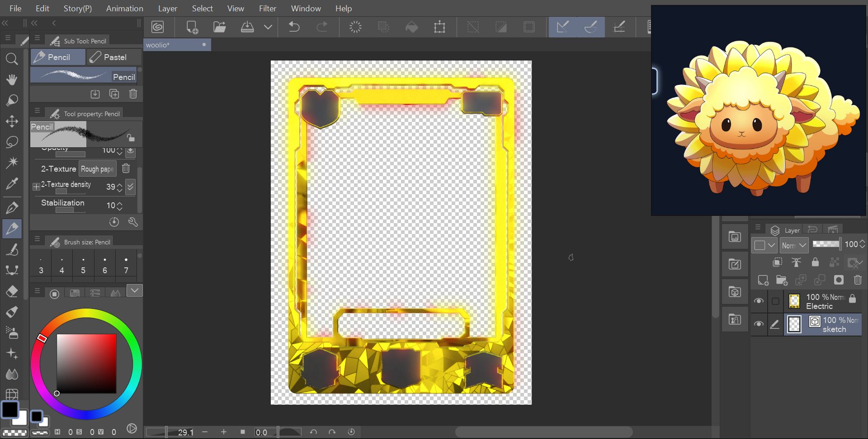Toggle Snap to Grid
Image resolution: width=868 pixels, height=439 pixels.
pyautogui.click(x=619, y=27)
